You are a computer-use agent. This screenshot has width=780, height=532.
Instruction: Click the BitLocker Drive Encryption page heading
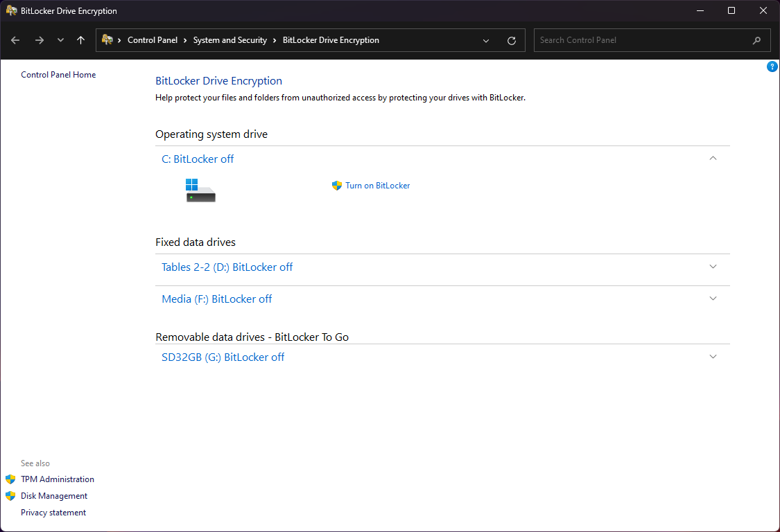point(218,81)
